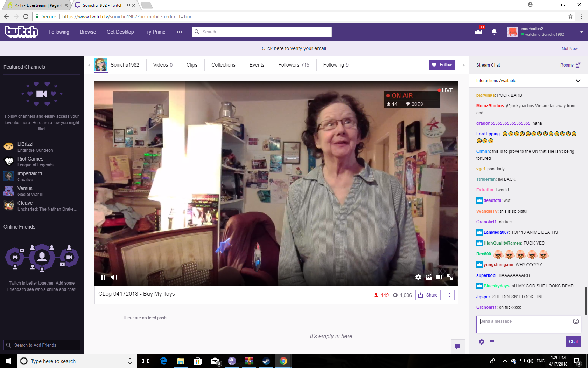Viewport: 588px width, 368px height.
Task: View the Following 9 tab
Action: point(336,65)
